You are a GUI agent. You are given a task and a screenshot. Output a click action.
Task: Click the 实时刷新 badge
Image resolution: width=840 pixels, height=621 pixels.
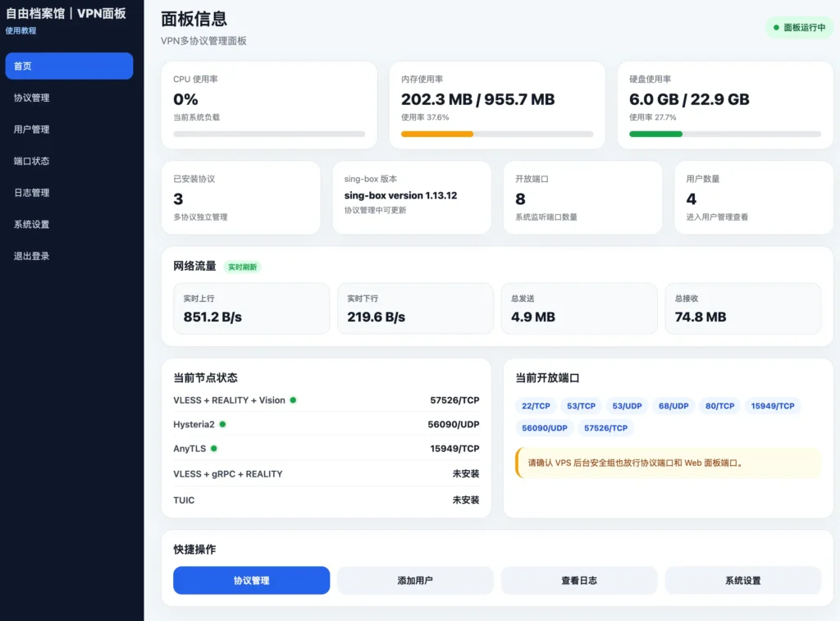pos(242,267)
